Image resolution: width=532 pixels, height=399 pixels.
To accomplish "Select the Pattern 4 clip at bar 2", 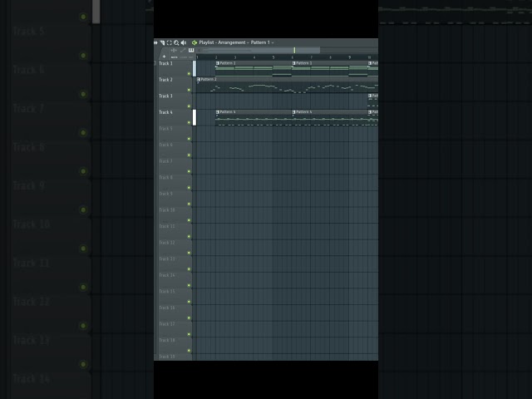I will tap(254, 118).
